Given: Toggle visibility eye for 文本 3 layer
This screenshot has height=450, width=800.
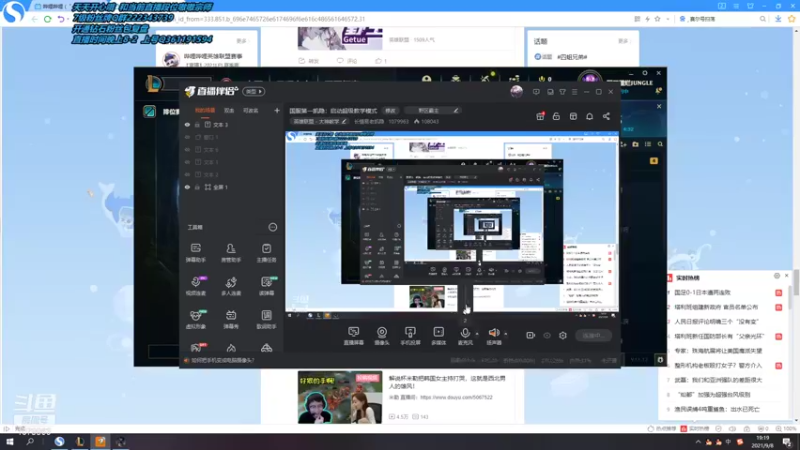Looking at the screenshot, I should (x=187, y=124).
